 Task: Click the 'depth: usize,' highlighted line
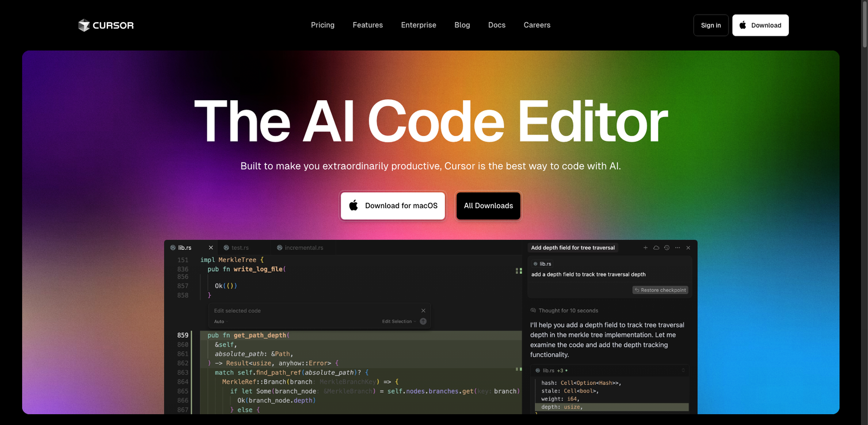click(x=611, y=407)
